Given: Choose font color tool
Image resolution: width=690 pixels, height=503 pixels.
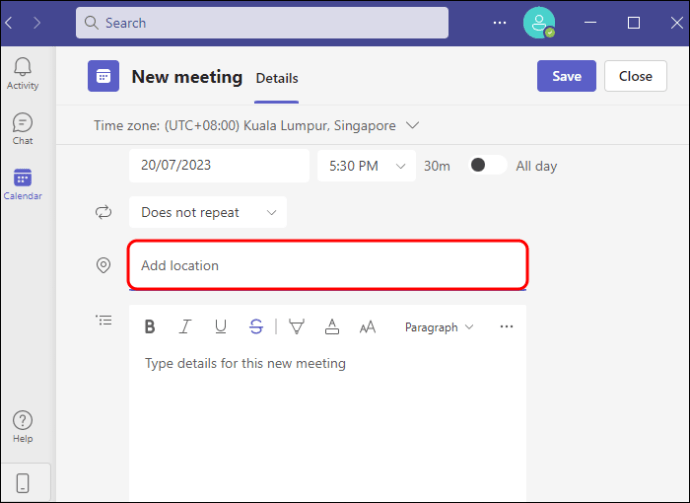Looking at the screenshot, I should [332, 327].
